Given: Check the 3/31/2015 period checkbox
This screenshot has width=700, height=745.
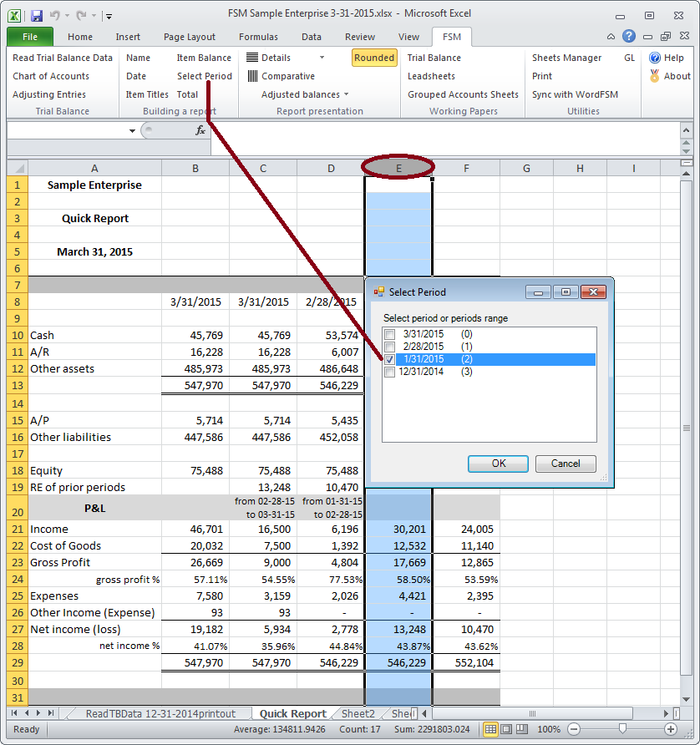Looking at the screenshot, I should point(388,333).
